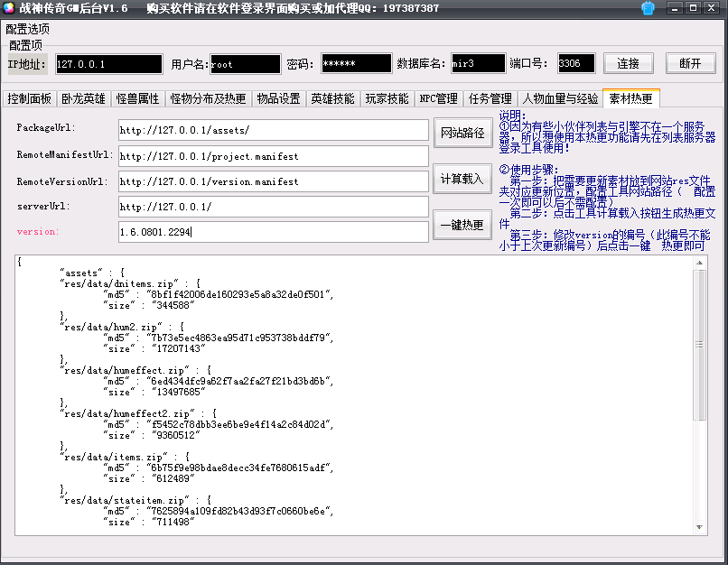Click the JSON panel scrollbar down arrow
The width and height of the screenshot is (728, 565).
698,526
